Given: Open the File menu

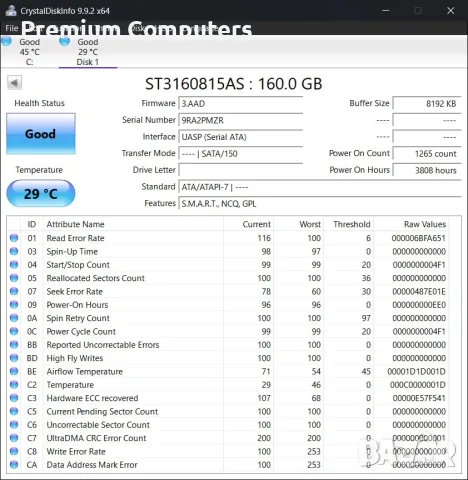Looking at the screenshot, I should coord(12,28).
